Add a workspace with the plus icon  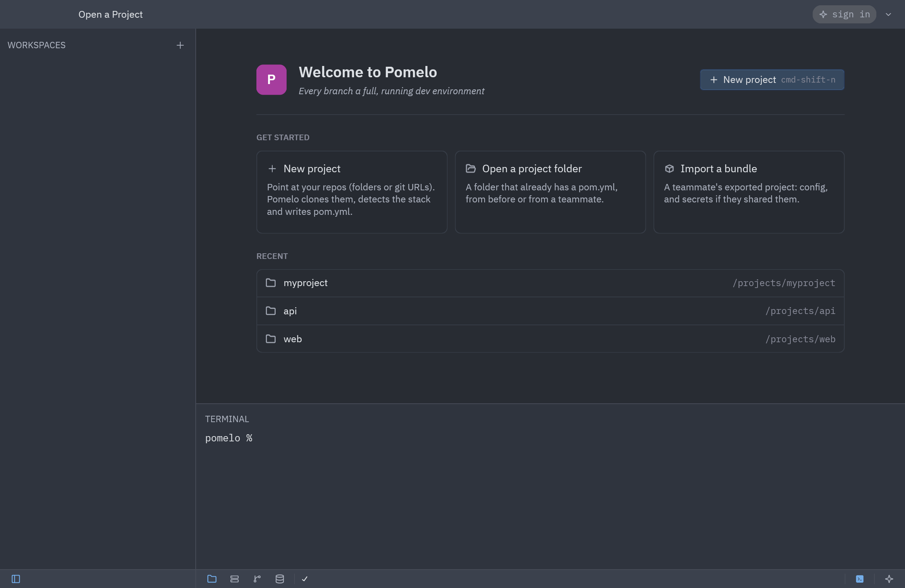pos(180,45)
